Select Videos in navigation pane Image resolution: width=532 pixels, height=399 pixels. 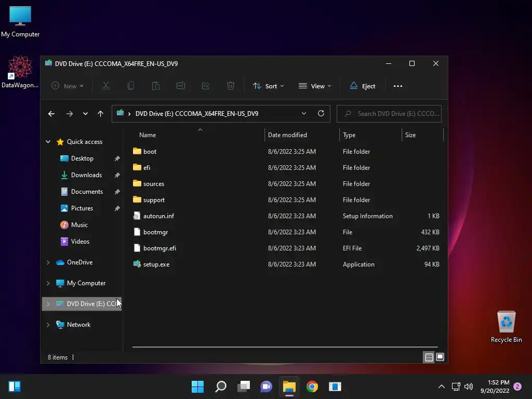[80, 242]
